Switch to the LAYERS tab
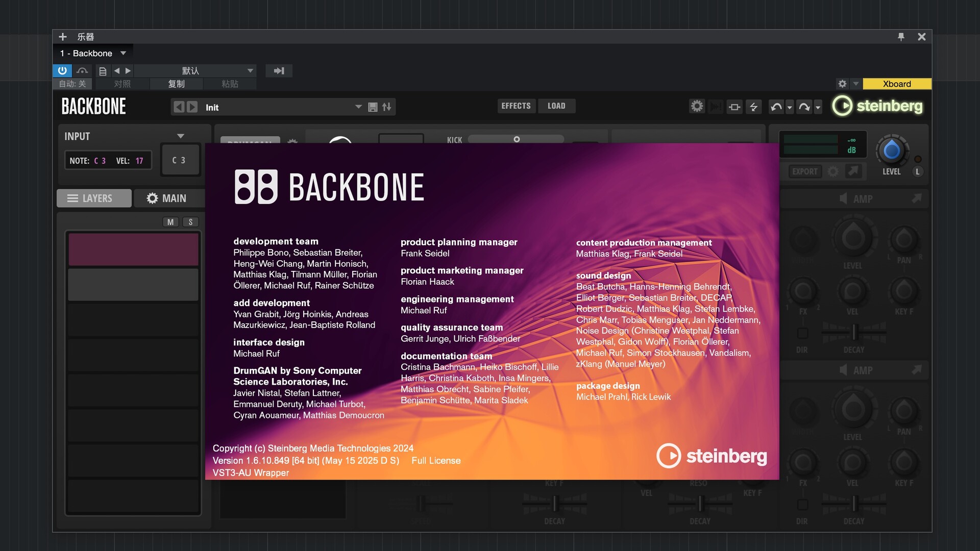 coord(94,198)
